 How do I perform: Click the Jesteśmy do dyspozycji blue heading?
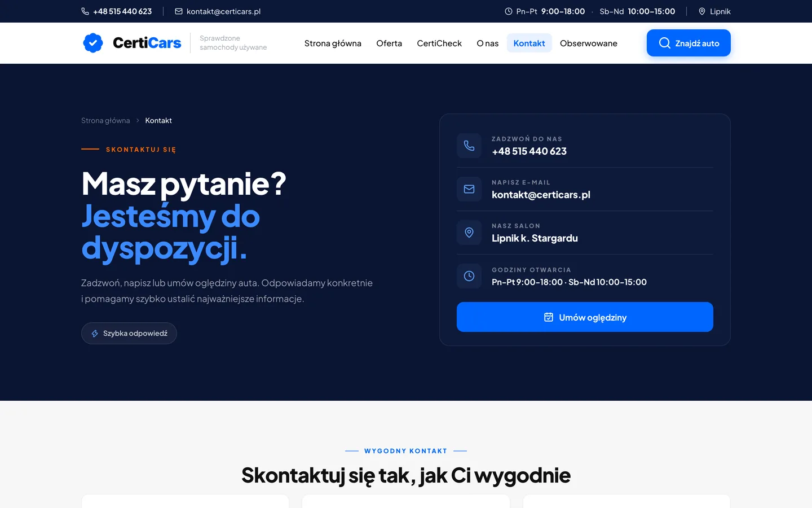click(170, 233)
